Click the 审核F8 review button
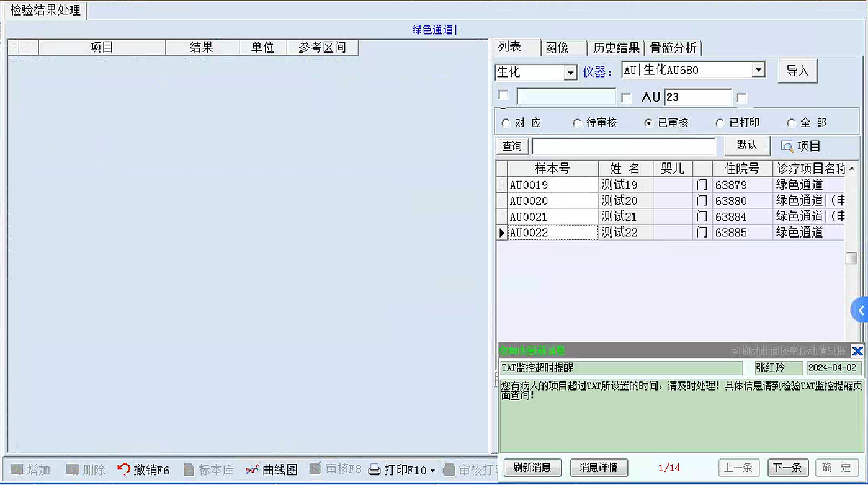 335,469
